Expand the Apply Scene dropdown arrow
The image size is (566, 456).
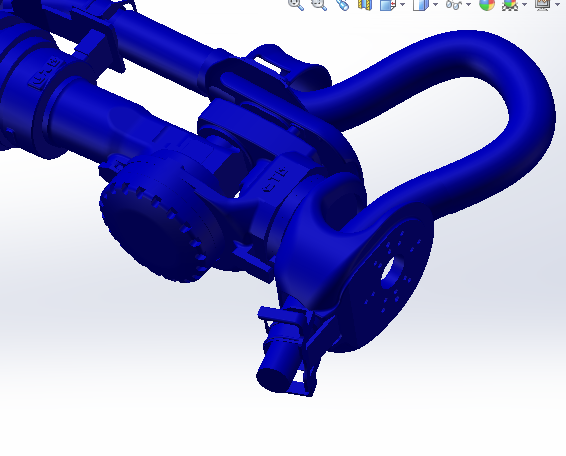click(x=524, y=4)
